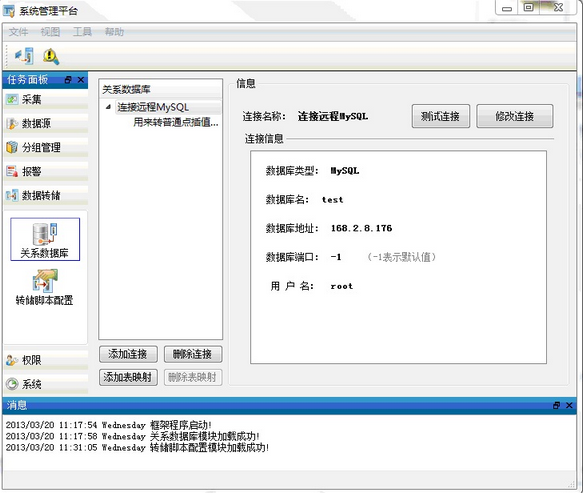Open the 系统 system section
The width and height of the screenshot is (583, 493).
click(x=46, y=384)
